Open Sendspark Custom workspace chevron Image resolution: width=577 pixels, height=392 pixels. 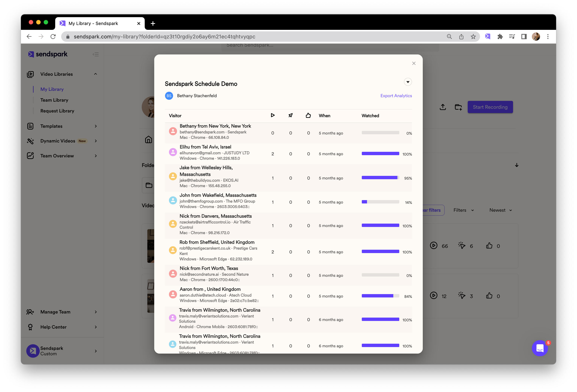tap(96, 351)
